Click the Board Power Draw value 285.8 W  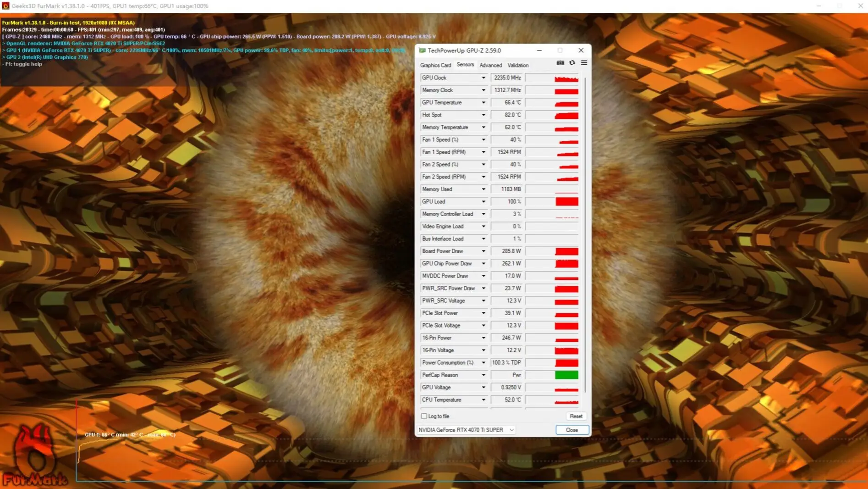pos(506,251)
